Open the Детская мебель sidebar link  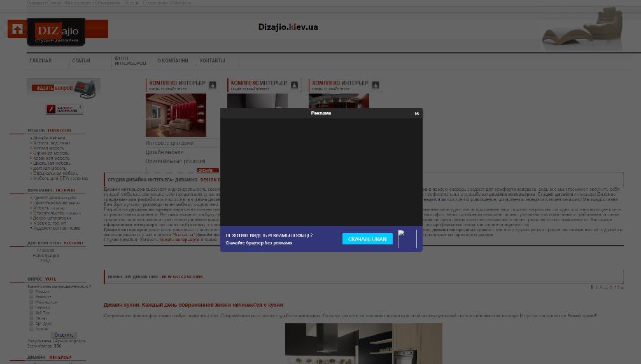(x=50, y=168)
